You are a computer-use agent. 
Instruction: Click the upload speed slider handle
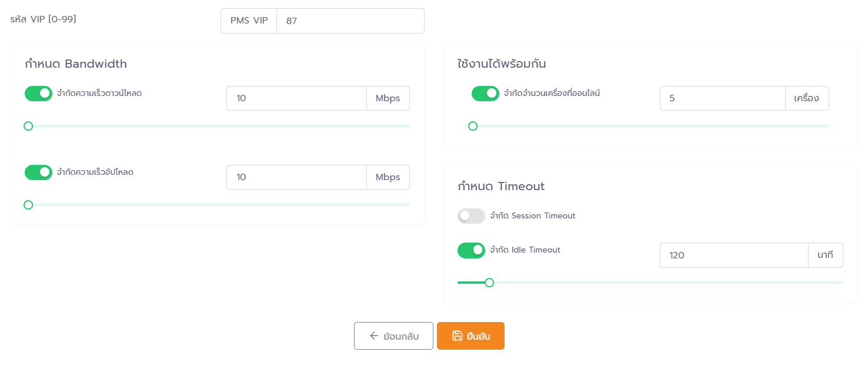click(28, 205)
